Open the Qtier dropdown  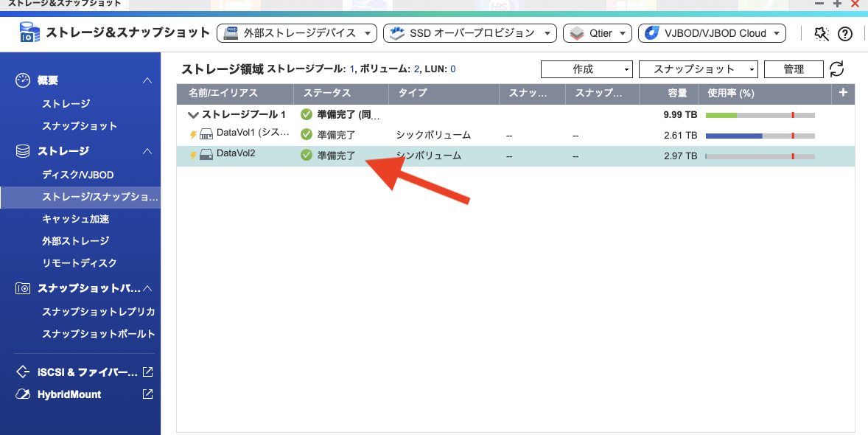tap(598, 33)
